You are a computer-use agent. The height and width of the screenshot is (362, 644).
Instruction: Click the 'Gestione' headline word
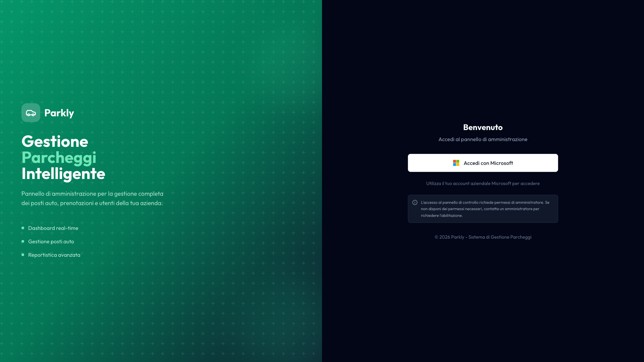[x=55, y=141]
